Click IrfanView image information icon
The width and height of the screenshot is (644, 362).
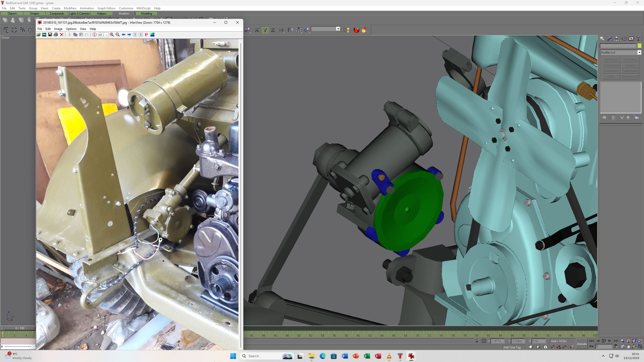pyautogui.click(x=94, y=35)
